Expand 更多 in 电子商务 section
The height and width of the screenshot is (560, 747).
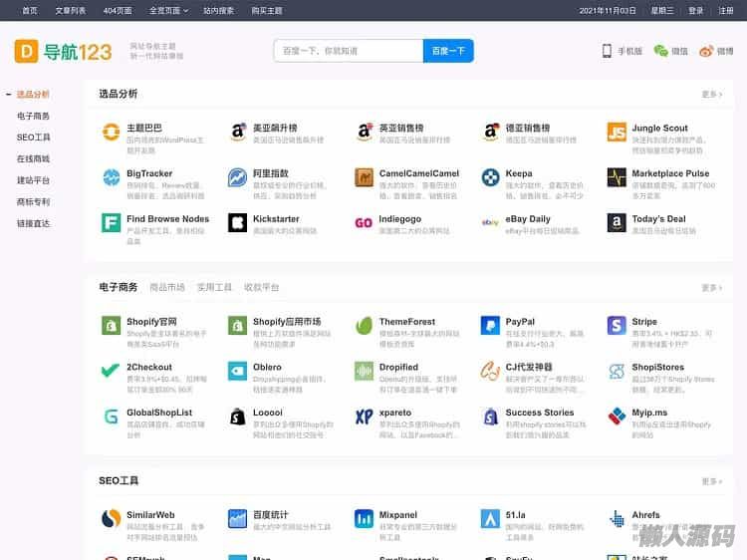coord(712,288)
